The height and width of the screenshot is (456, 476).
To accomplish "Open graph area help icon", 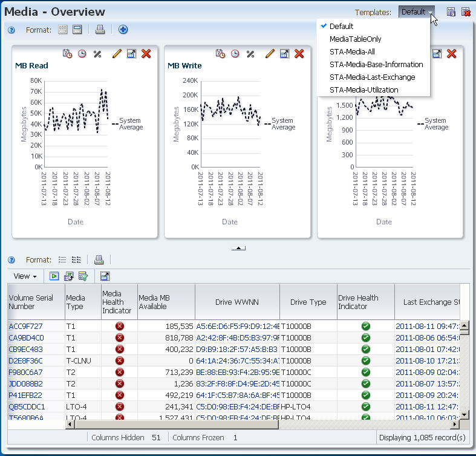I will pos(11,30).
